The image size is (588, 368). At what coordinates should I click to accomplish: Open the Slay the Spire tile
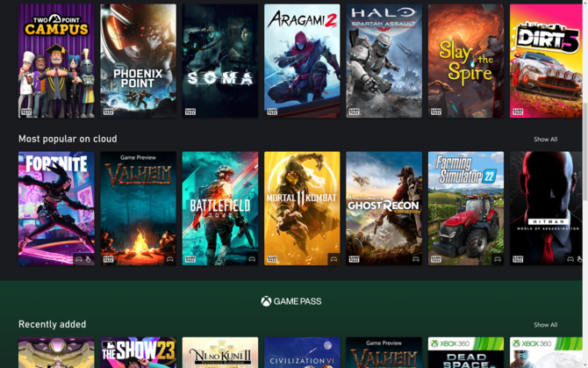pos(466,61)
